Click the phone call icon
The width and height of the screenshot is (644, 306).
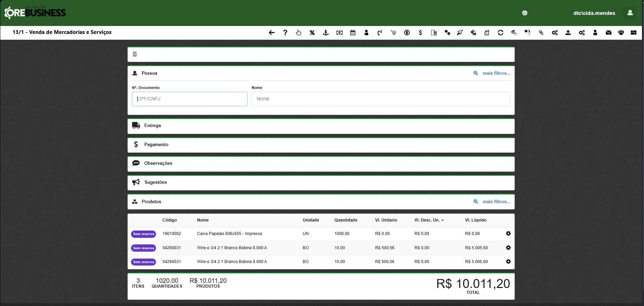click(380, 33)
